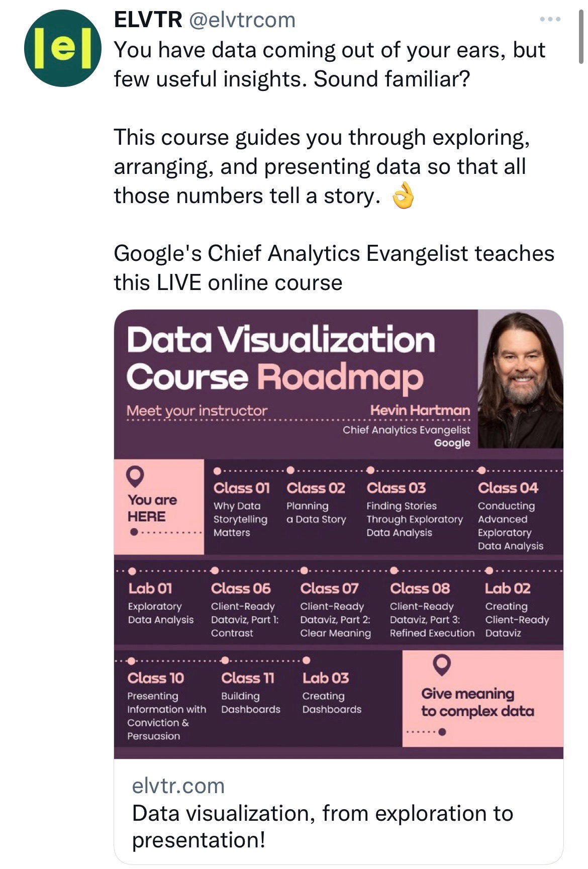Screen dimensions: 588x869
Task: Click the timeline dot above Class 02
Action: tap(290, 471)
